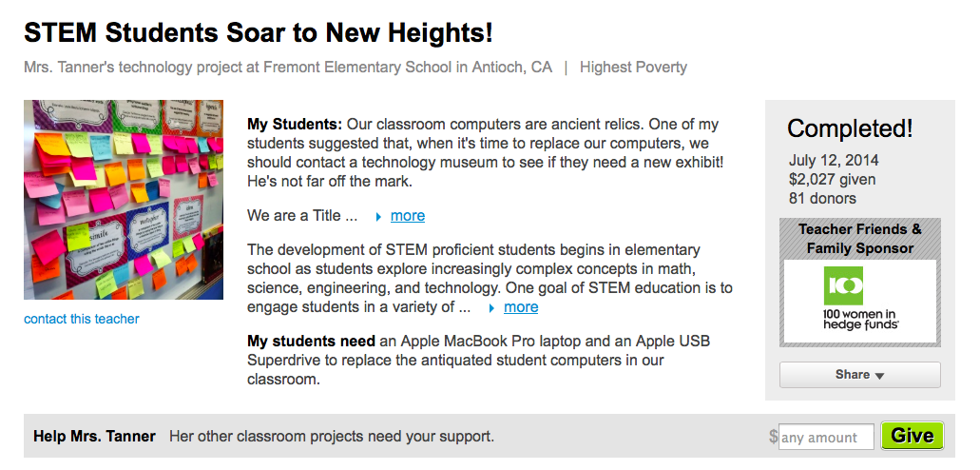Expand the 'We are a Title' more link
Viewport: 980px width, 470px height.
408,216
